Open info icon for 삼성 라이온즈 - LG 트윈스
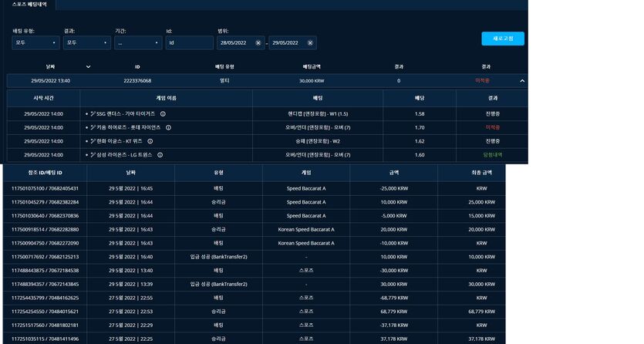644x344 pixels. pyautogui.click(x=160, y=155)
